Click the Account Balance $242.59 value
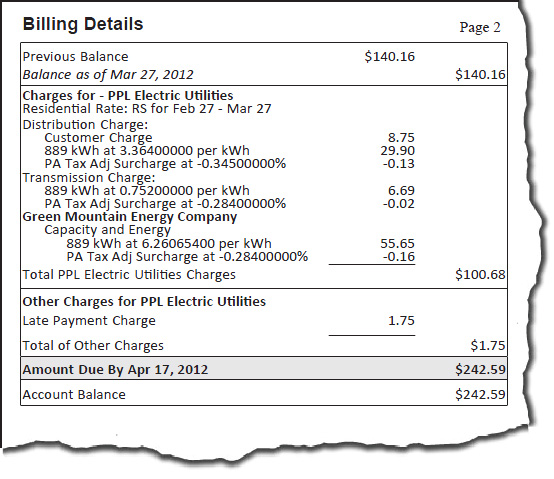This screenshot has width=554, height=479. [480, 394]
